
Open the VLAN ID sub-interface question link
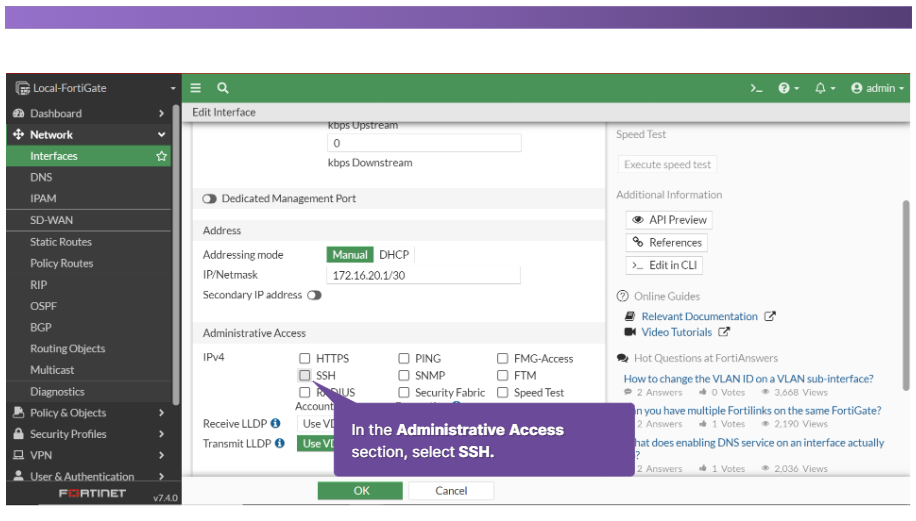748,378
